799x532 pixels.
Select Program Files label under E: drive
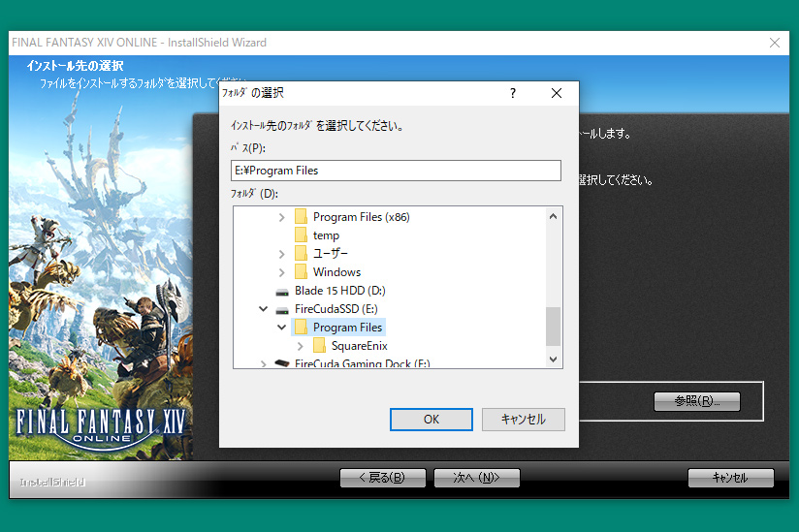coord(347,327)
